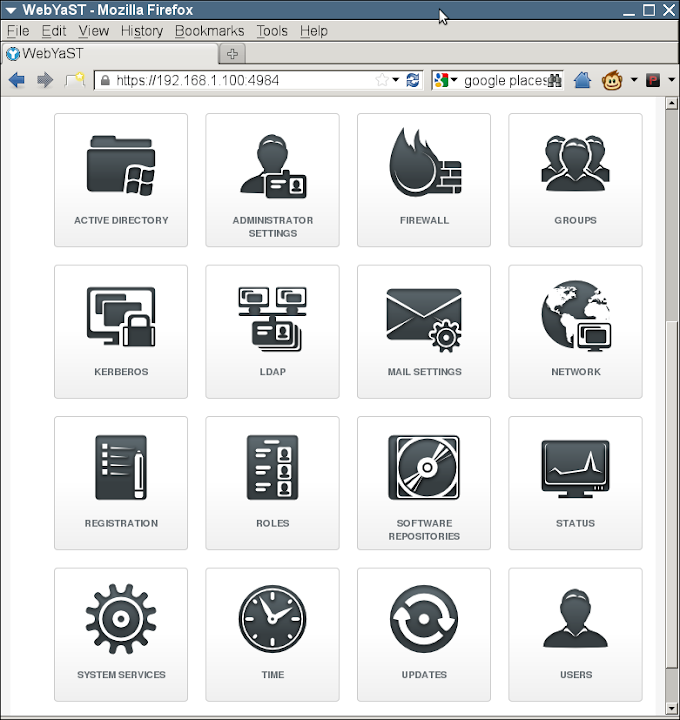Open the Users module
The image size is (680, 720).
coord(575,635)
